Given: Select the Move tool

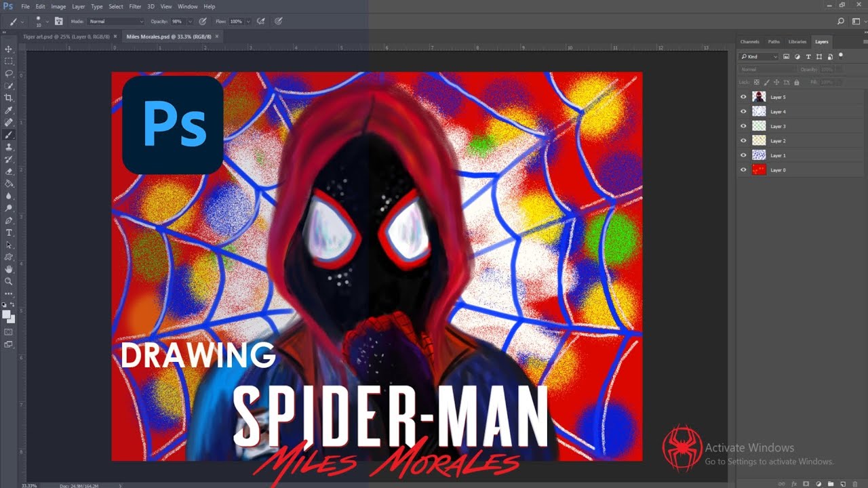Looking at the screenshot, I should point(9,49).
